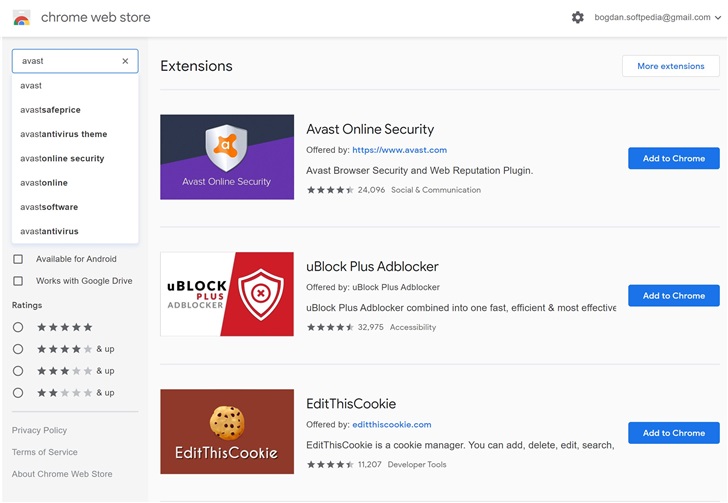
Task: Select two stars & up rating filter
Action: point(18,393)
